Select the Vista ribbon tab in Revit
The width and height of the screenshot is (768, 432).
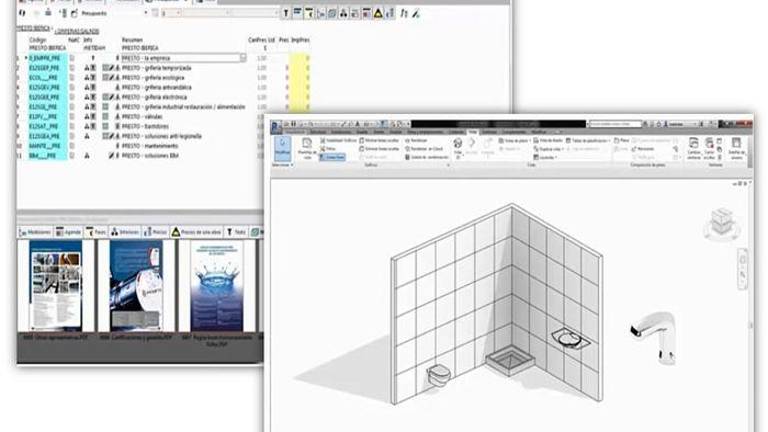(x=473, y=132)
